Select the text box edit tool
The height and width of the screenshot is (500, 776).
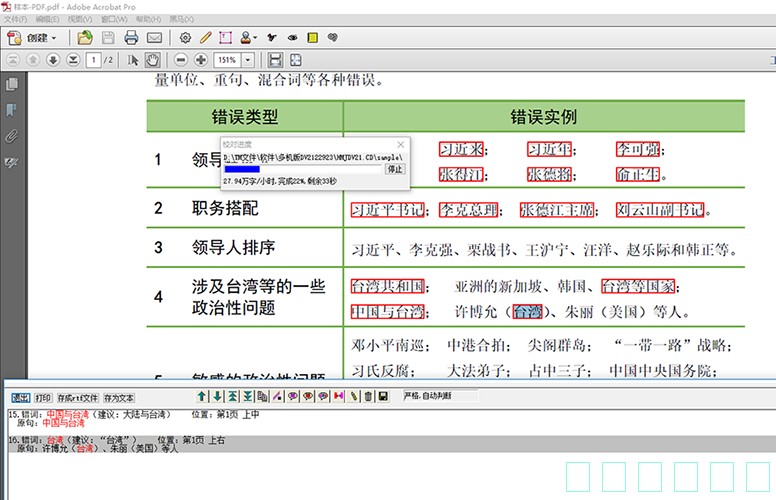click(x=226, y=38)
